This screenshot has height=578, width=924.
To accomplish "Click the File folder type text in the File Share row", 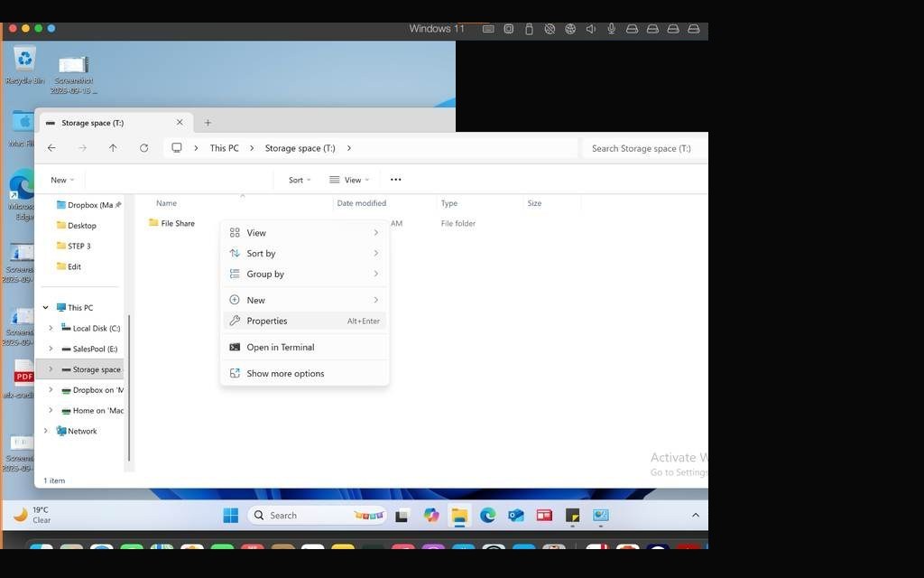I will [x=457, y=223].
